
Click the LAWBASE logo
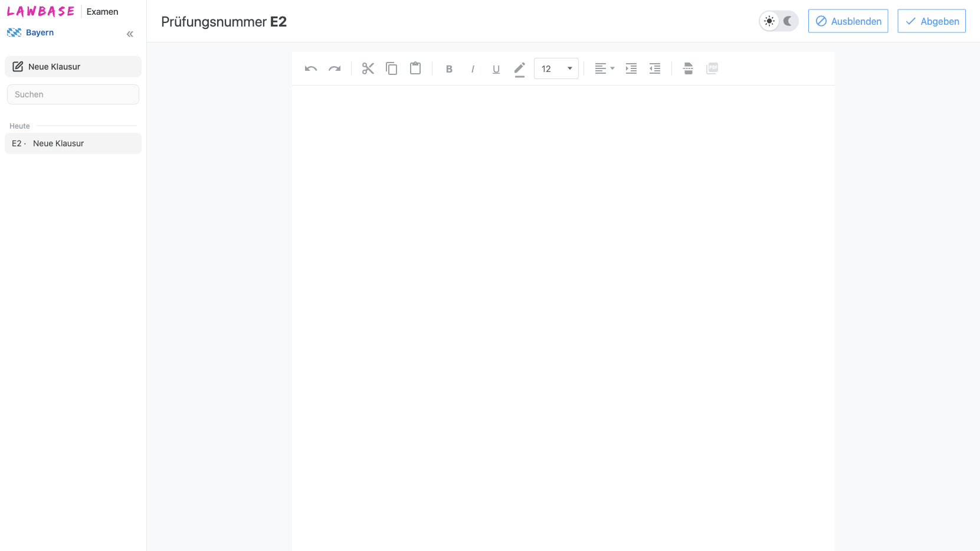pos(41,11)
